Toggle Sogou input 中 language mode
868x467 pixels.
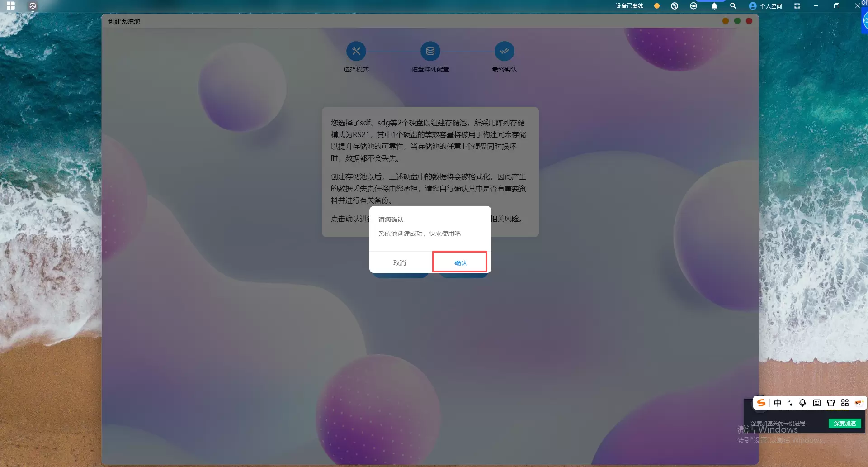778,403
